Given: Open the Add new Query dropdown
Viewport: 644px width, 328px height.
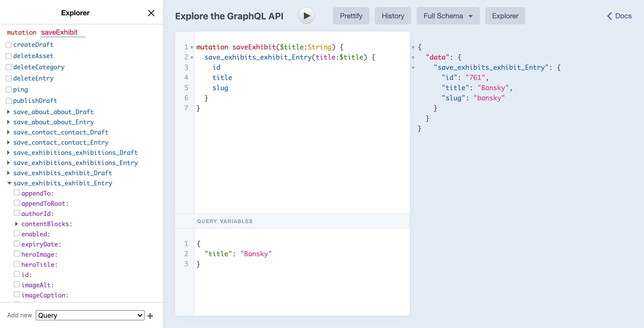Looking at the screenshot, I should coord(90,315).
